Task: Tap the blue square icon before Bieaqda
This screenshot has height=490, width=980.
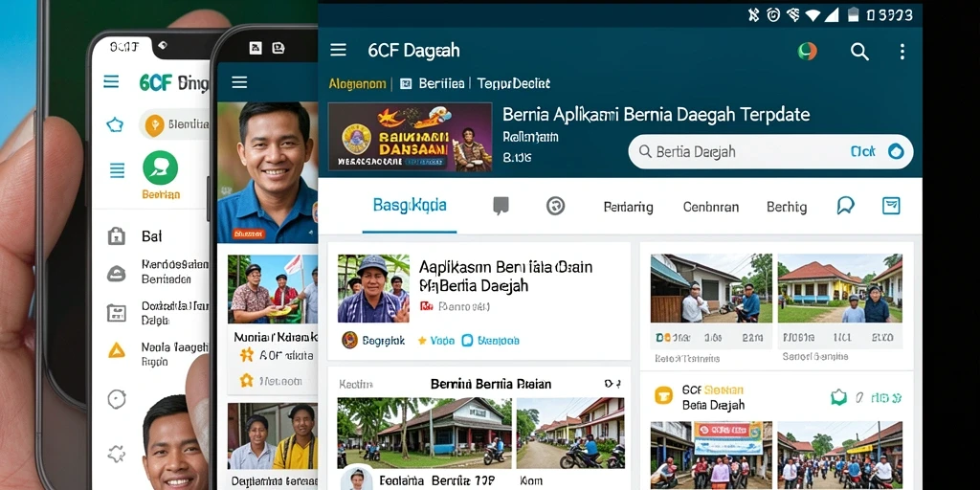Action: (467, 341)
